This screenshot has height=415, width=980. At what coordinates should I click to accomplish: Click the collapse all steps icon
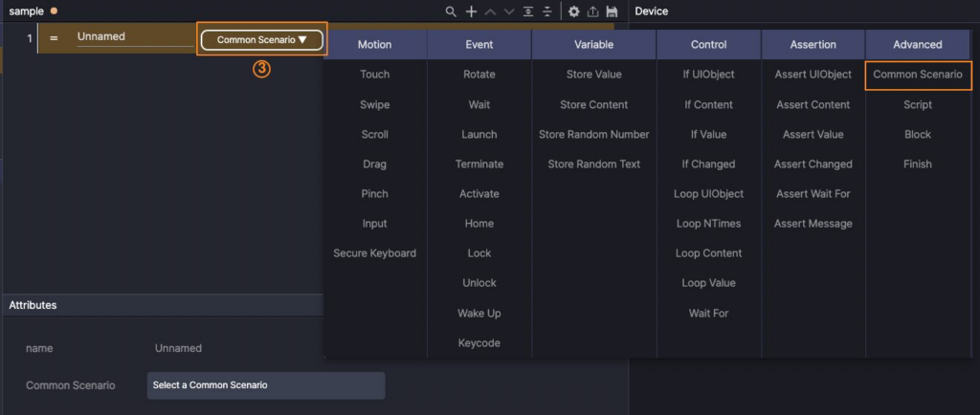pos(546,11)
